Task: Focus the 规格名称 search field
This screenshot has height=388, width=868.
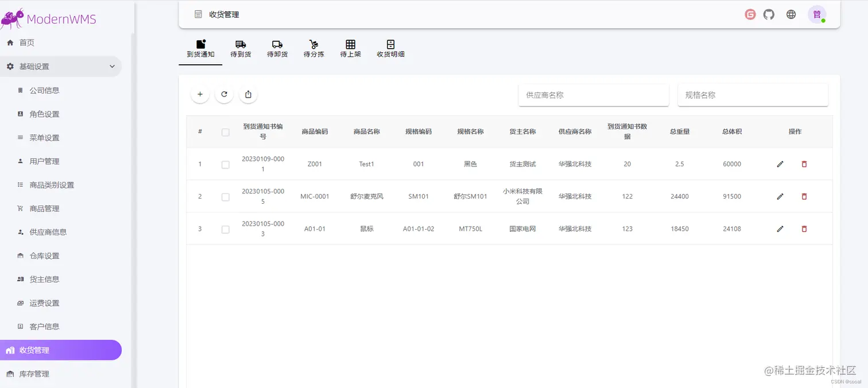Action: pos(753,95)
